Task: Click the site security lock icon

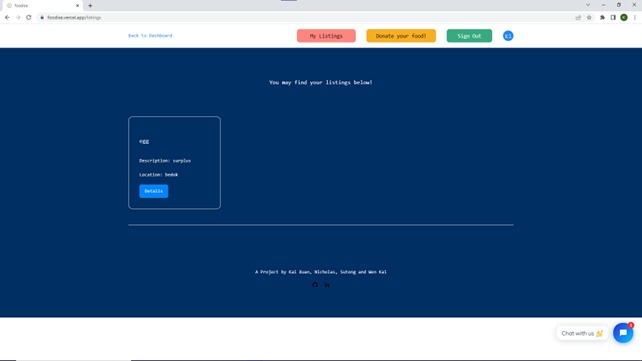Action: pos(42,18)
